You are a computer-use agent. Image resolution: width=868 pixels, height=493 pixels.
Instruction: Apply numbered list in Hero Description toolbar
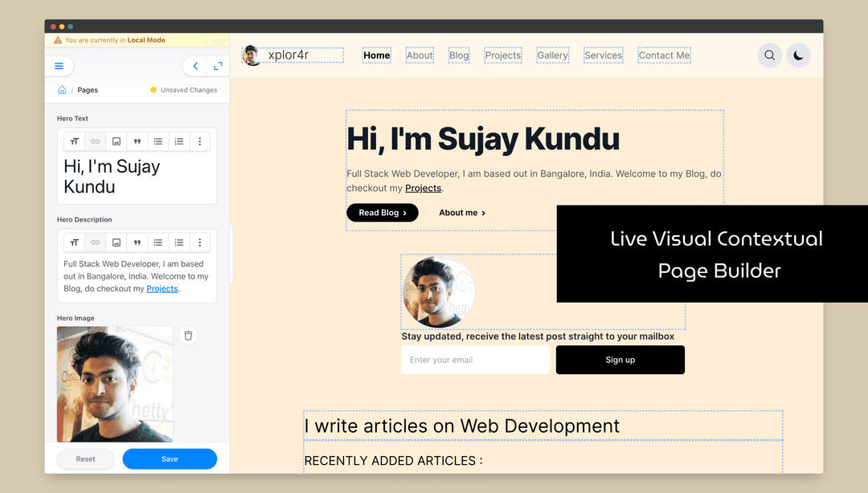pos(179,242)
